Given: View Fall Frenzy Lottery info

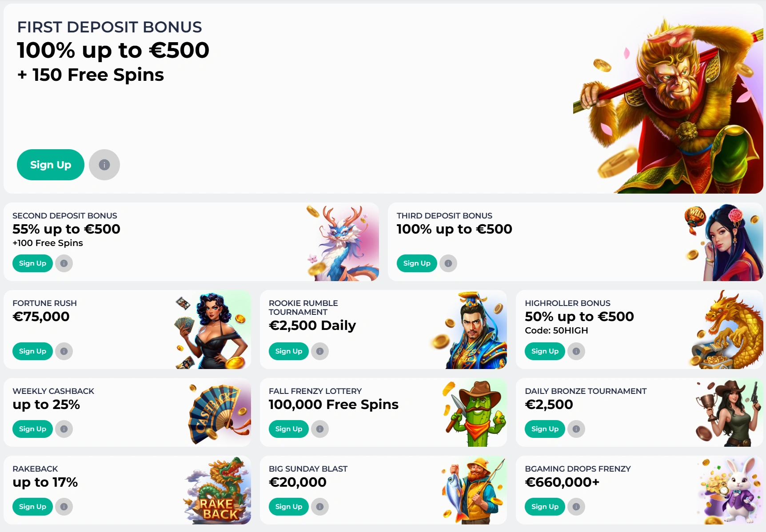Looking at the screenshot, I should [x=320, y=429].
